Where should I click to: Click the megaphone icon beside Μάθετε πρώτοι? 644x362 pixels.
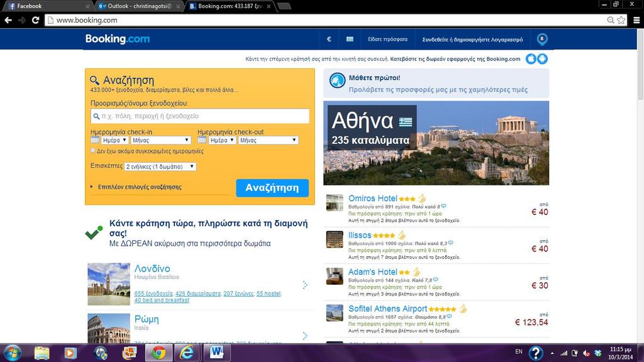click(338, 80)
